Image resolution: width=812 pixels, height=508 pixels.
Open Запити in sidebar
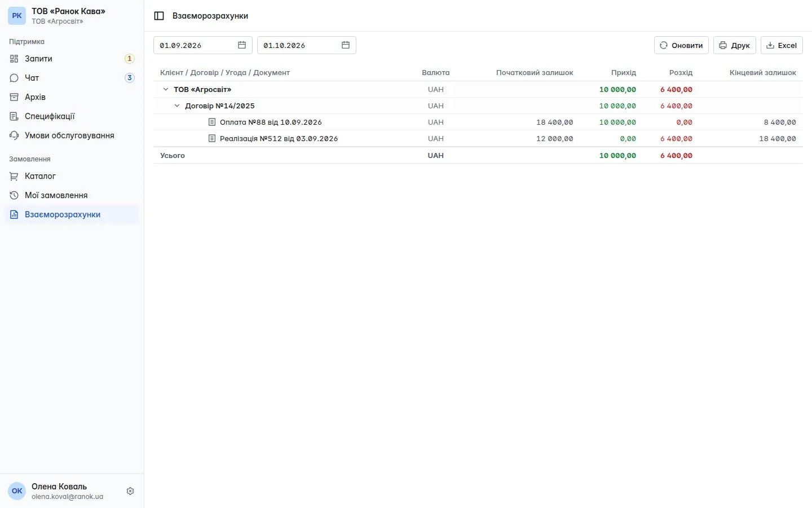(x=72, y=59)
